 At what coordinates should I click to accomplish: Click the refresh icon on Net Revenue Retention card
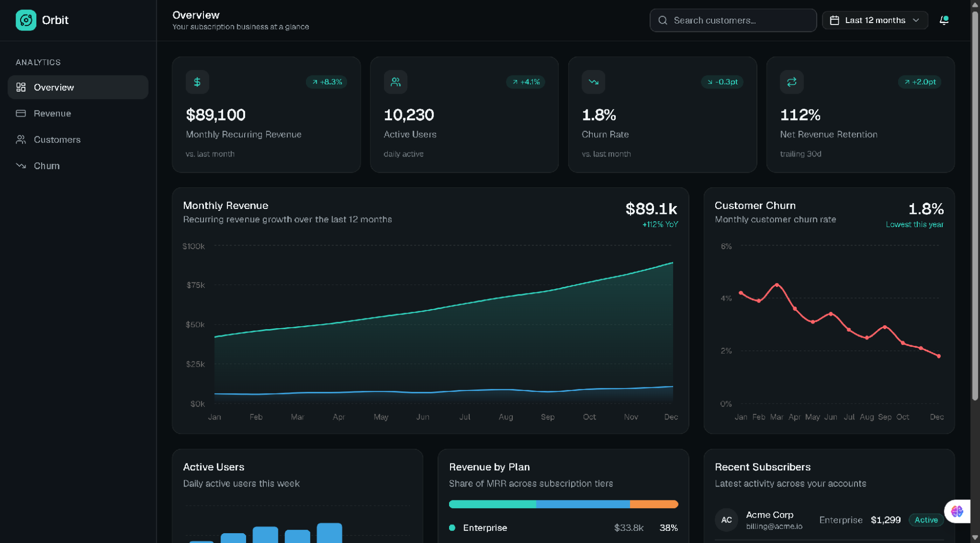point(791,82)
